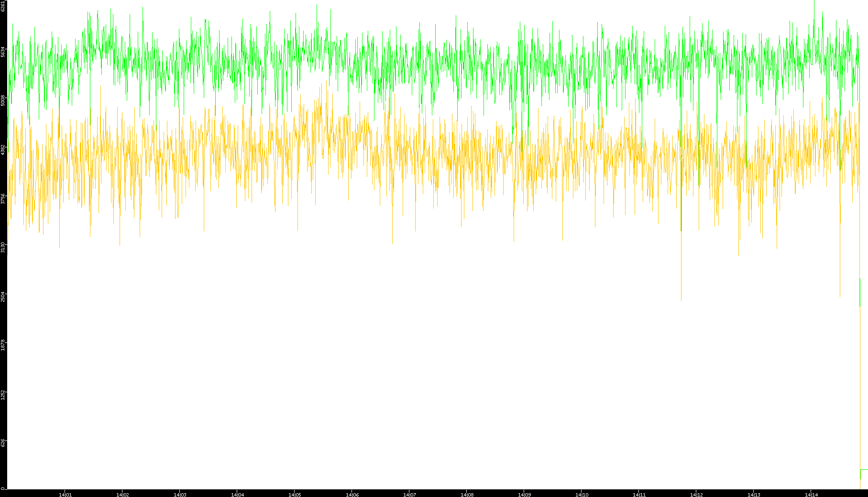Click the 3130 label on the vertical axis

coord(3,247)
